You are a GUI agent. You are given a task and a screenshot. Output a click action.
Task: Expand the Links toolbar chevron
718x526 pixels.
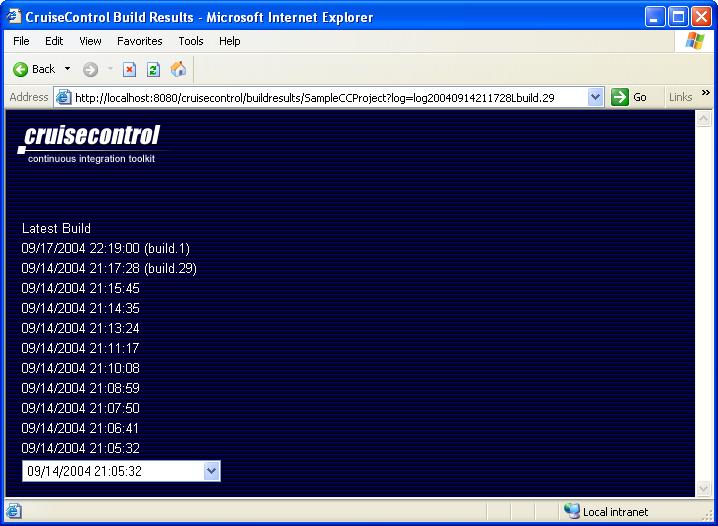coord(705,93)
